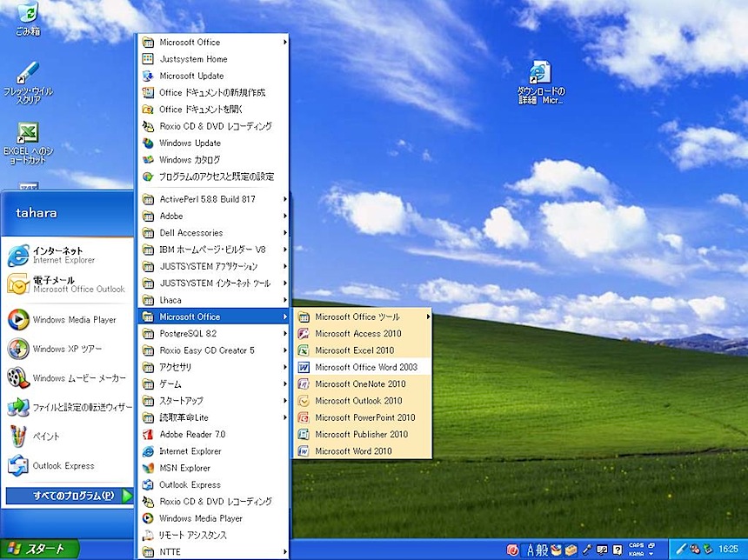Open Microsoft Update

pyautogui.click(x=213, y=76)
